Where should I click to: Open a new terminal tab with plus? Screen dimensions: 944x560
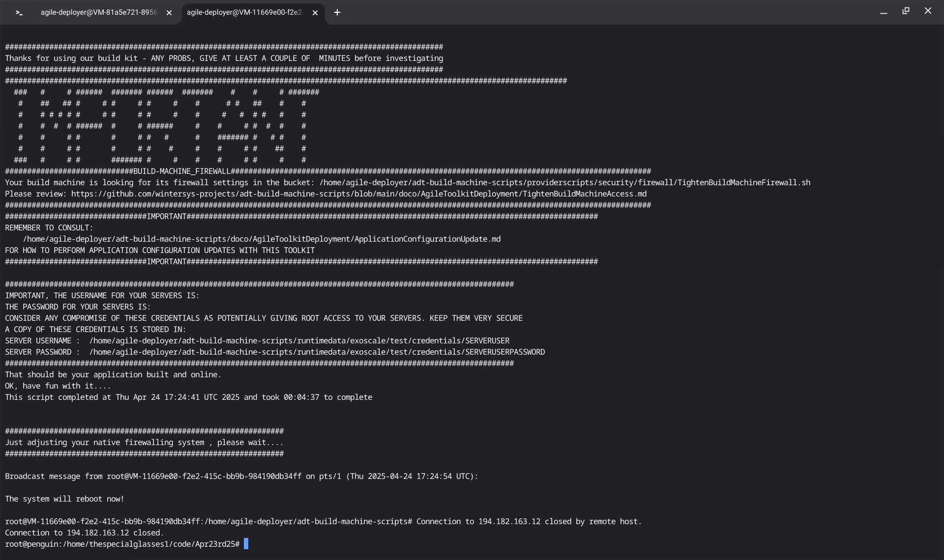[337, 13]
